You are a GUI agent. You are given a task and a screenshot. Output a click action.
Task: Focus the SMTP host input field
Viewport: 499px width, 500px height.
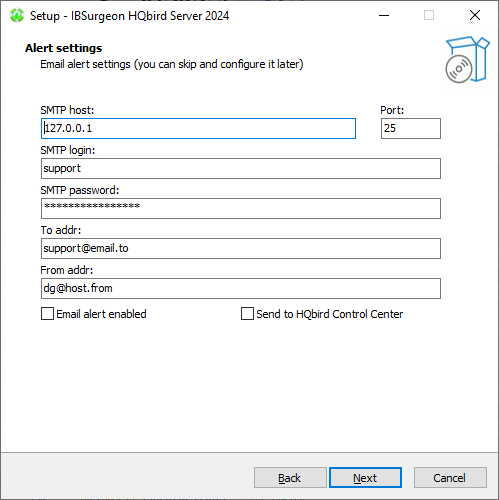click(x=198, y=128)
